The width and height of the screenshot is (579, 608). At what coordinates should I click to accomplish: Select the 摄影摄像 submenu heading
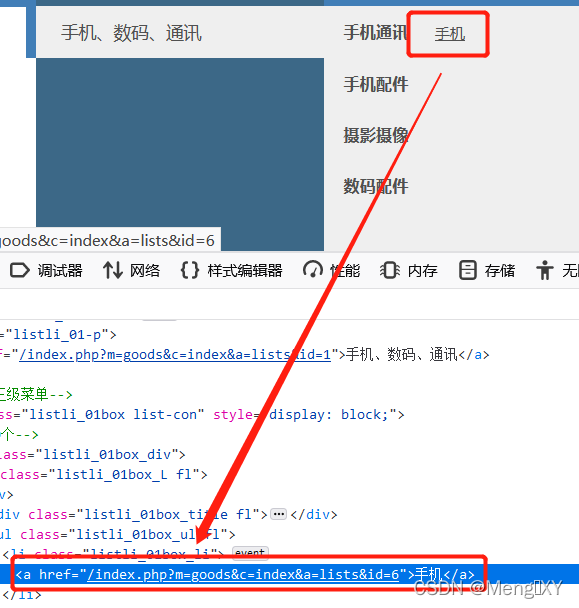pos(375,135)
